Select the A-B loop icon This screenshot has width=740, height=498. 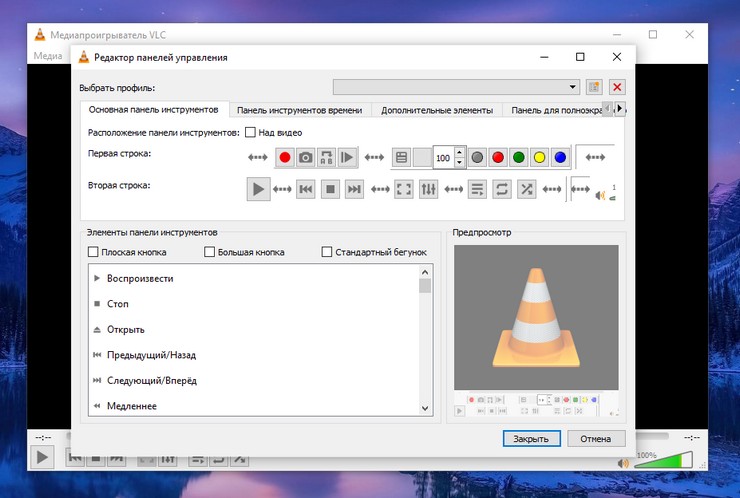click(x=326, y=157)
